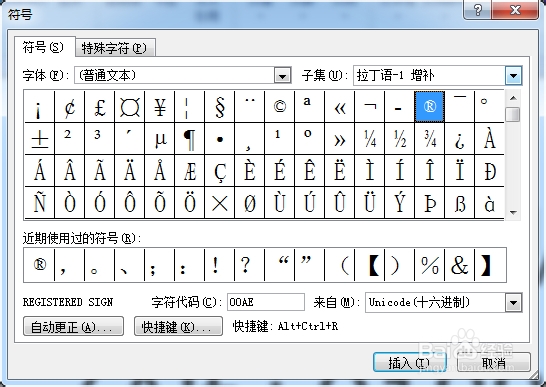This screenshot has height=387, width=546.
Task: Select the plus-minus ± symbol
Action: point(39,139)
